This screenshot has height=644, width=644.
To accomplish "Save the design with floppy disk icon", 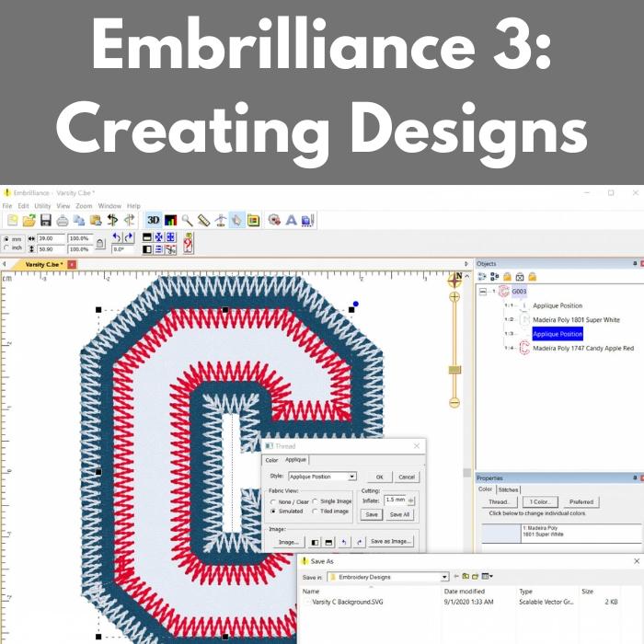I will 46,221.
